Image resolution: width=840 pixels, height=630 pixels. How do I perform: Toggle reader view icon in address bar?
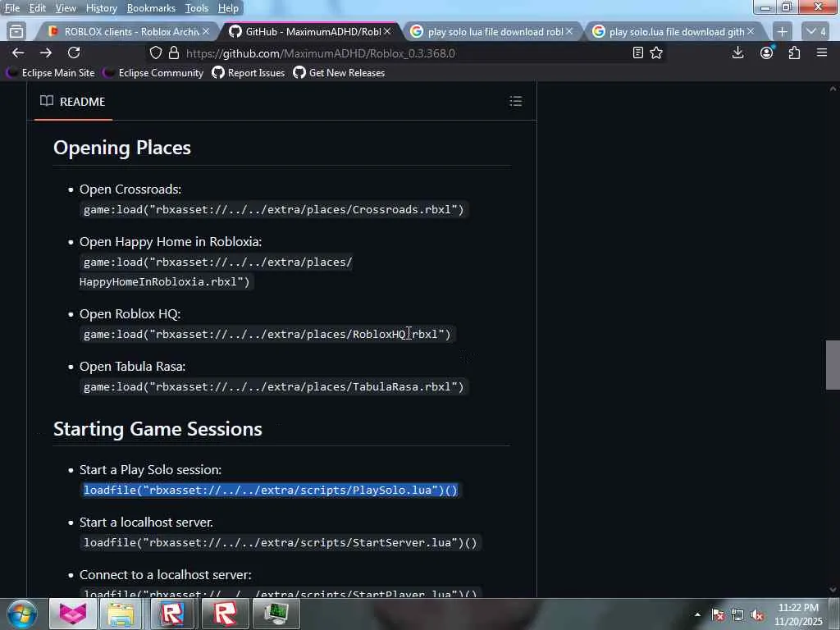637,52
